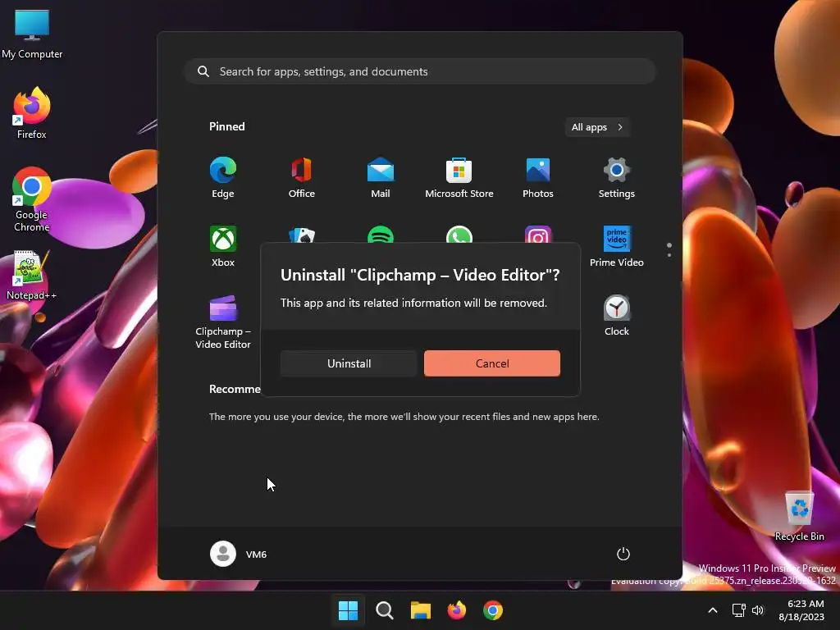840x630 pixels.
Task: Open the Edge pinned app
Action: (x=223, y=178)
